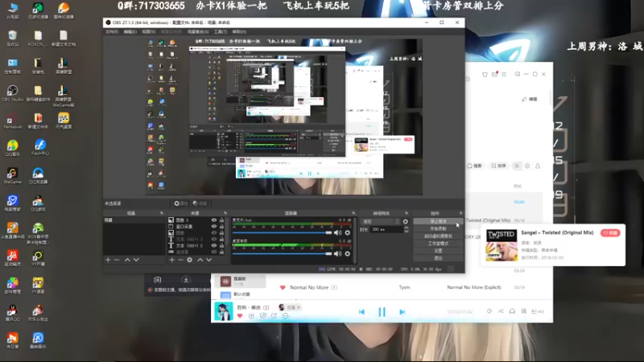644x362 pixels.
Task: Mute the 桌面音频 speaker icon
Action: [x=337, y=253]
